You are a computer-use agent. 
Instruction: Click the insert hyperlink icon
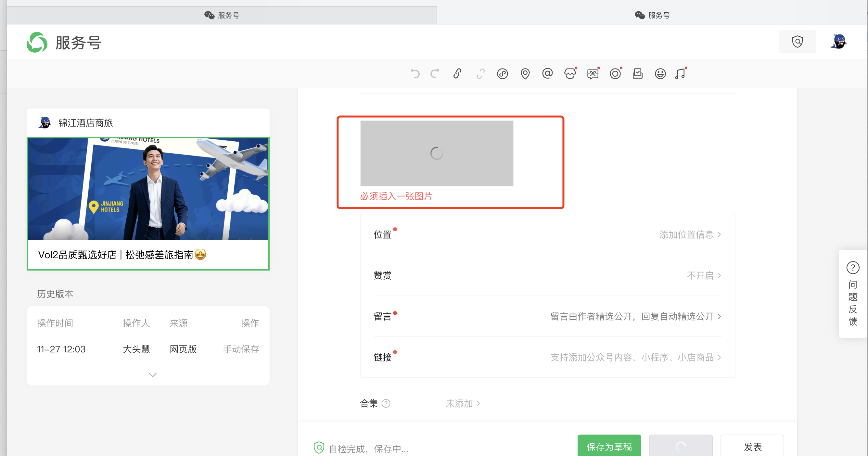coord(457,73)
